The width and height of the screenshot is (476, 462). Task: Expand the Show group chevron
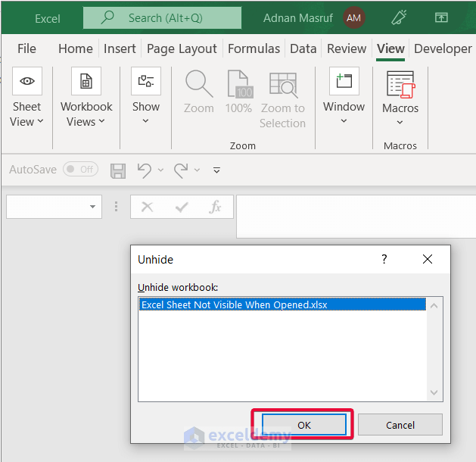(x=146, y=121)
